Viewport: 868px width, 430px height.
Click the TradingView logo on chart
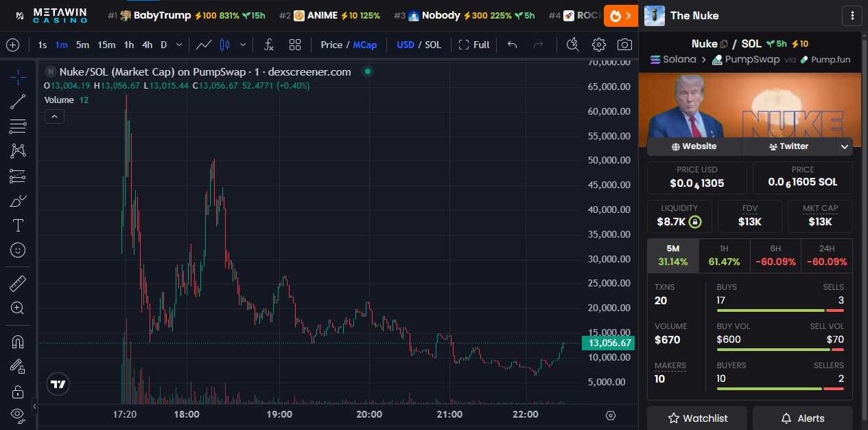pos(58,384)
